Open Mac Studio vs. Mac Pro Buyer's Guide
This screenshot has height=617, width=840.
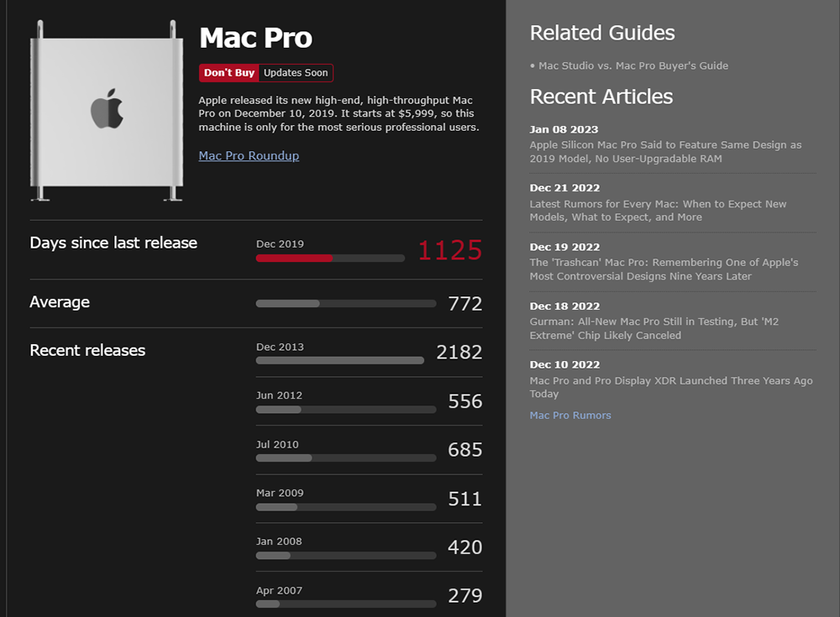click(x=633, y=65)
